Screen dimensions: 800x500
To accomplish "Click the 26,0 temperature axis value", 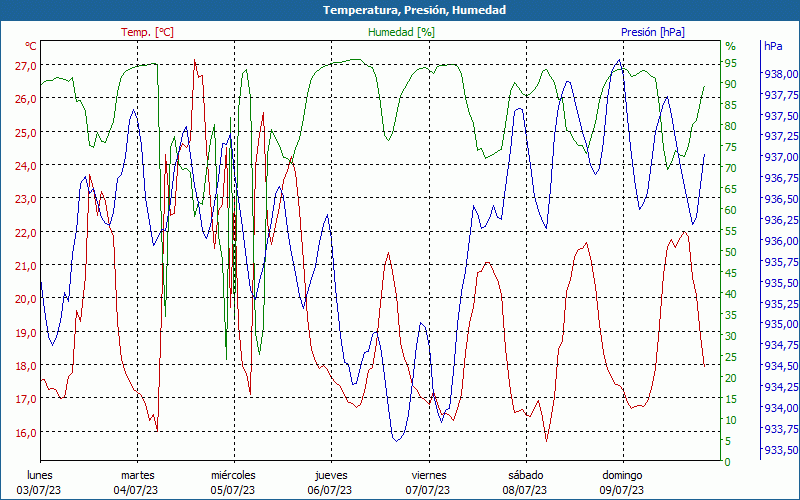I will 26,98.
